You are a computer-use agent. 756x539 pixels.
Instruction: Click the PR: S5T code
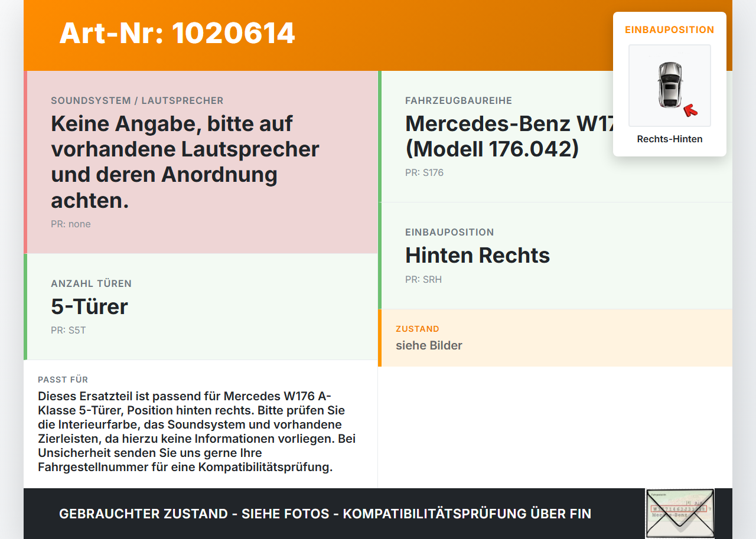(69, 331)
